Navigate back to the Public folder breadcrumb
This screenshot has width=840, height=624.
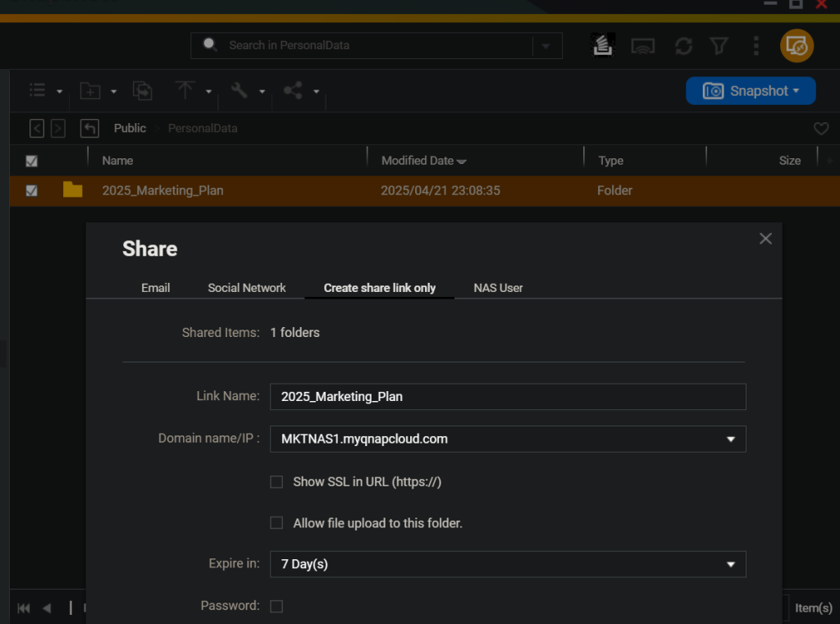[x=130, y=128]
